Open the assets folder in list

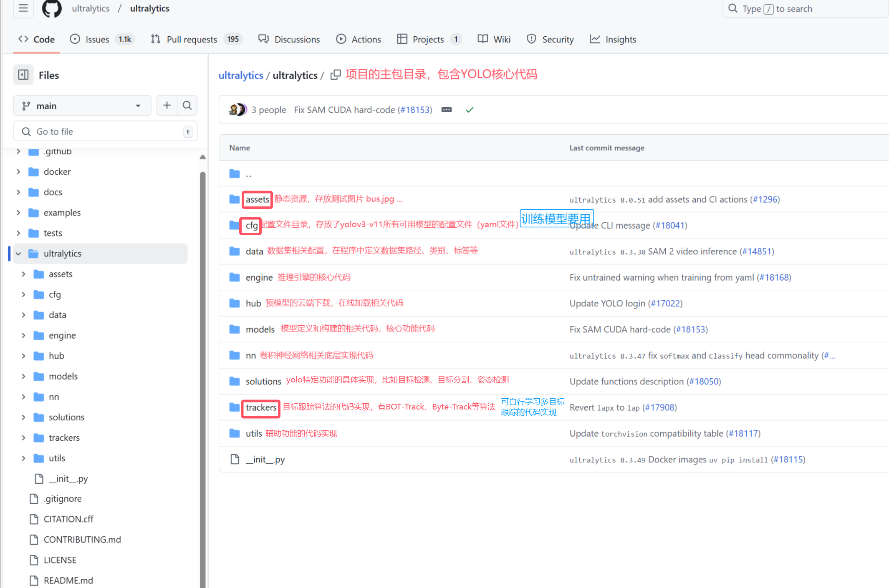click(x=258, y=200)
